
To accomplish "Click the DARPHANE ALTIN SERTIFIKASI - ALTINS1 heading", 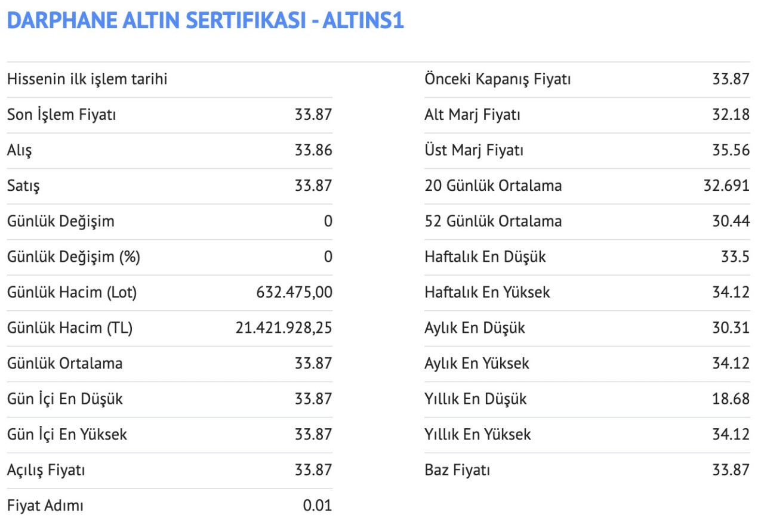I will (x=205, y=21).
